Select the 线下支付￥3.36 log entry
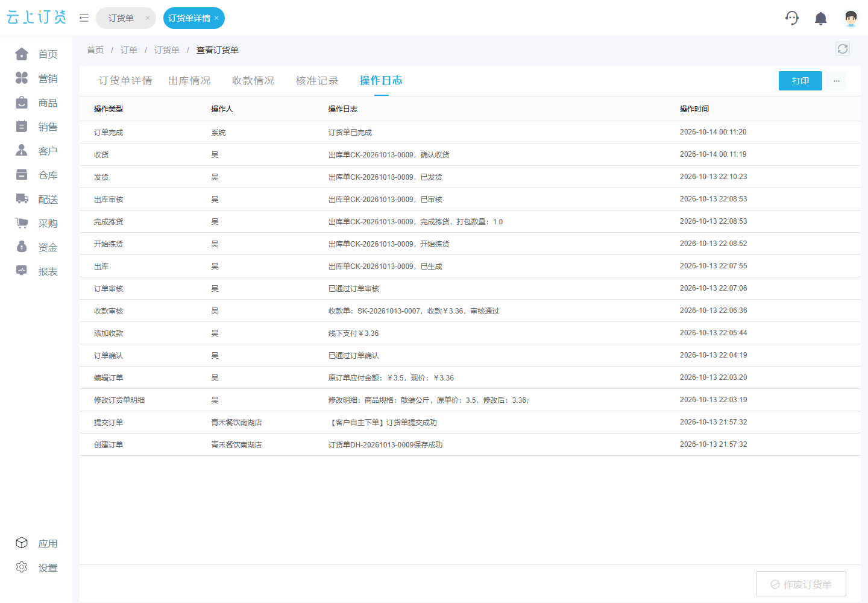The image size is (868, 603). coord(354,333)
